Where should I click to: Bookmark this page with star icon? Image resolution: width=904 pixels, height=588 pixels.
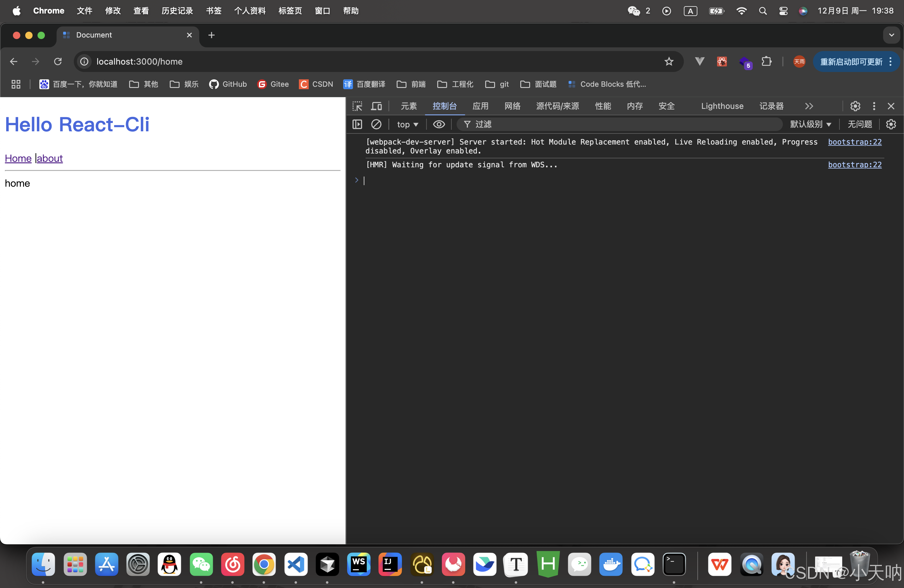pyautogui.click(x=668, y=62)
